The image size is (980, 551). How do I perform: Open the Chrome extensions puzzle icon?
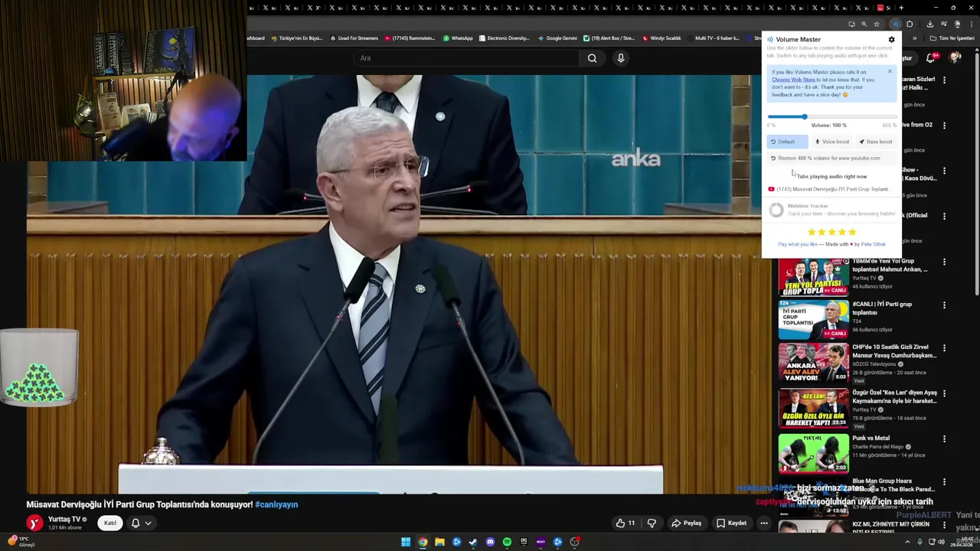point(910,24)
